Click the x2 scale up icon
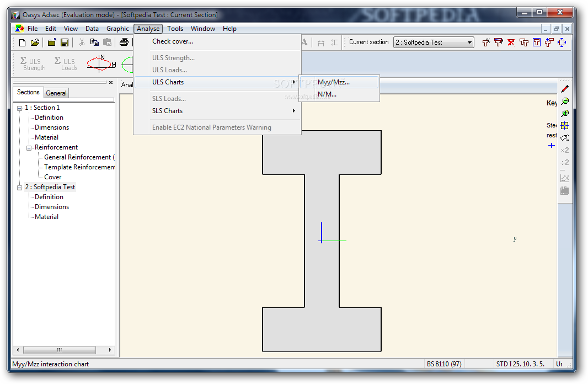The height and width of the screenshot is (384, 588). point(565,150)
